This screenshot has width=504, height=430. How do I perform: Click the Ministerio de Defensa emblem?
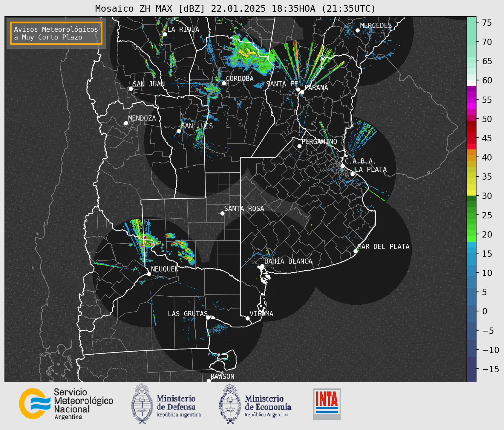(142, 404)
